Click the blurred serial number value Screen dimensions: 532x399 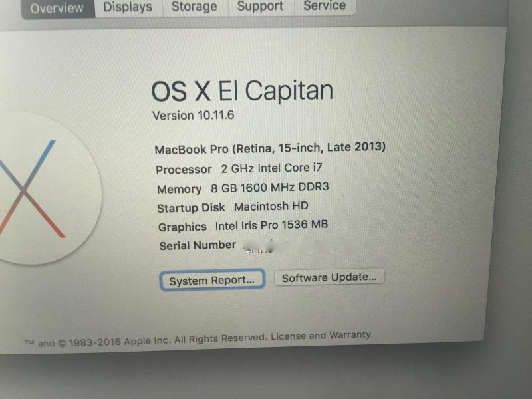[290, 247]
